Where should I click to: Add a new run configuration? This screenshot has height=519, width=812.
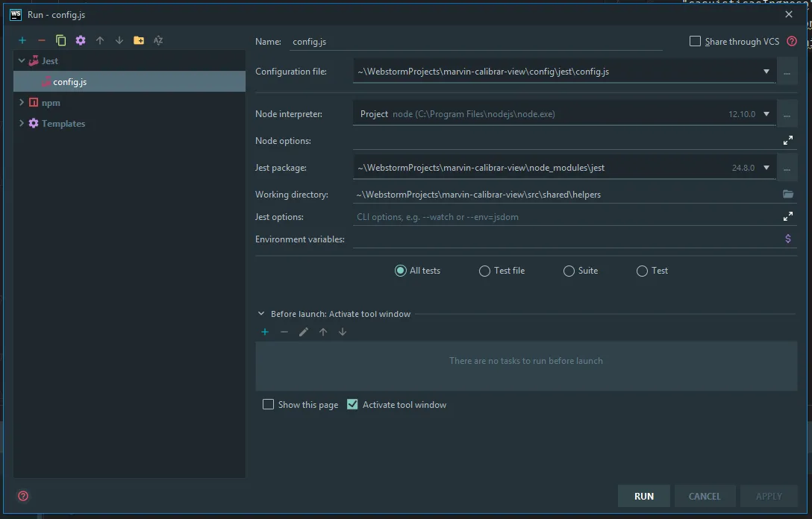(22, 40)
